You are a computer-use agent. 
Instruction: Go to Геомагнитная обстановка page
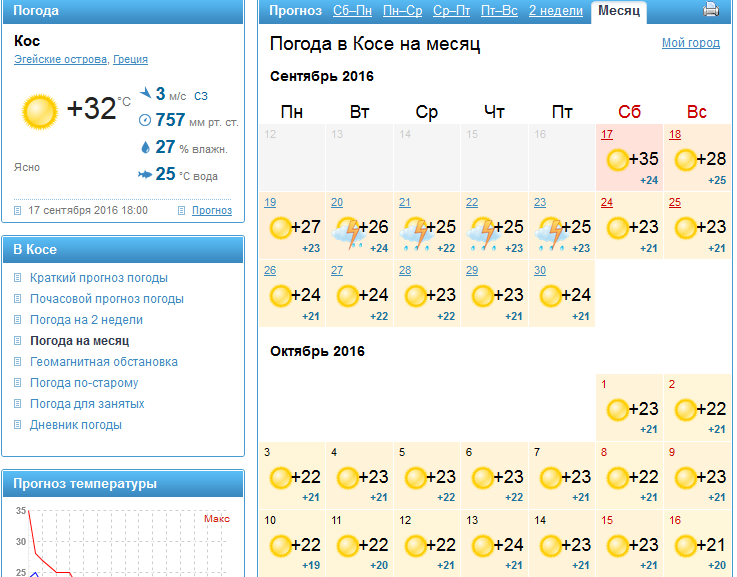coord(103,362)
